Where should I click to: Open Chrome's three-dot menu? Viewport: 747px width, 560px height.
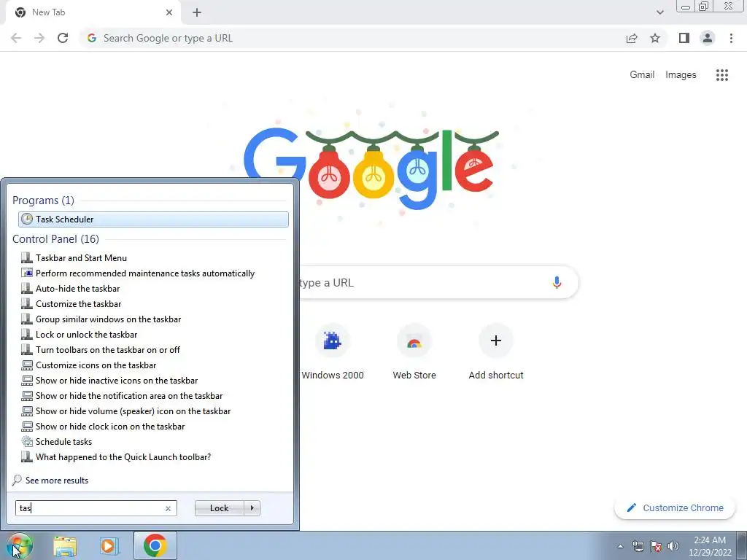[x=731, y=38]
